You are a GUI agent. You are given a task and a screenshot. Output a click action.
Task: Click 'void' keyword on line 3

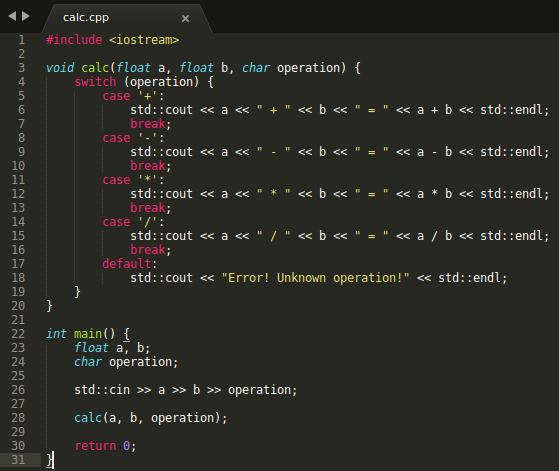pos(60,68)
